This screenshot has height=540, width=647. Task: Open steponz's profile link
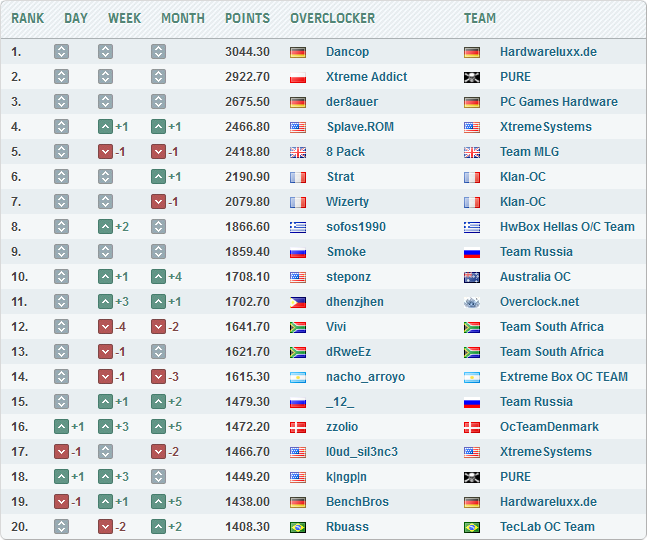[x=348, y=277]
